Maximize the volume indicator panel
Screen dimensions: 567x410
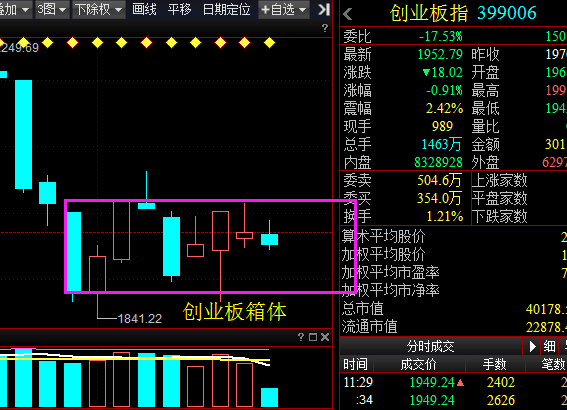click(x=313, y=337)
